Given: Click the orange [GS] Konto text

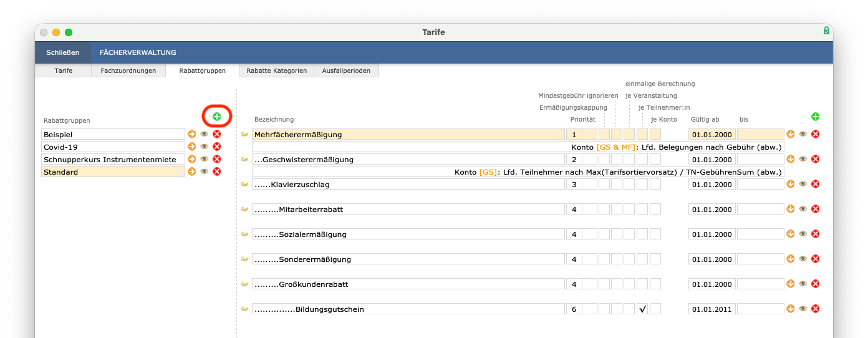Looking at the screenshot, I should pyautogui.click(x=488, y=171).
